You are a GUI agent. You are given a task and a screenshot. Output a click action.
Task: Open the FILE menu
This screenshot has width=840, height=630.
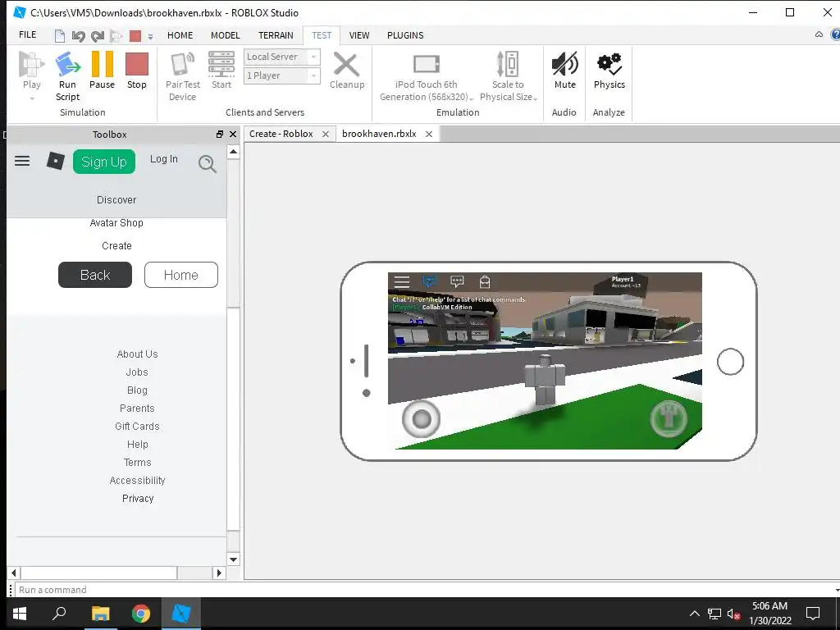pos(27,34)
